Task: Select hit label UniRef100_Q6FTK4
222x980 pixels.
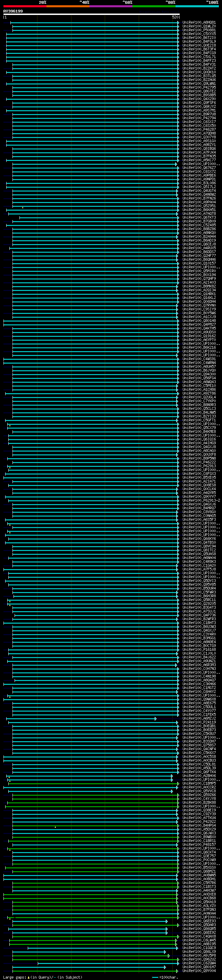Action: 199,772
